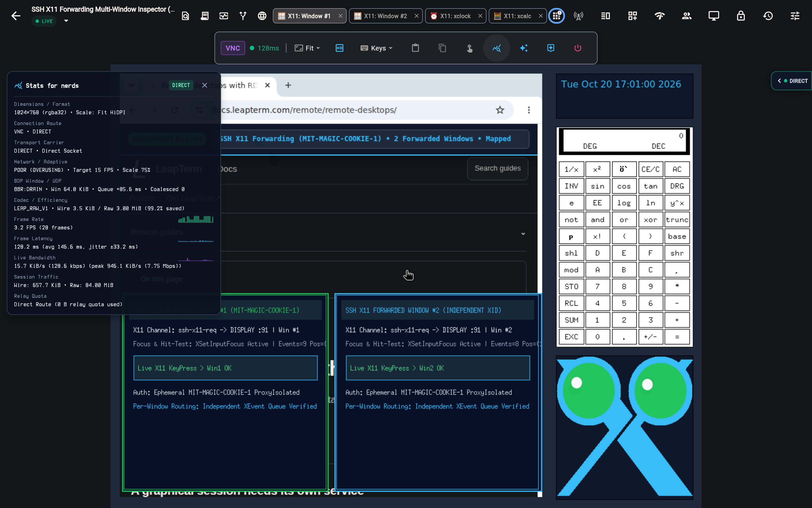
Task: Open the file search icon in top bar
Action: [x=185, y=16]
